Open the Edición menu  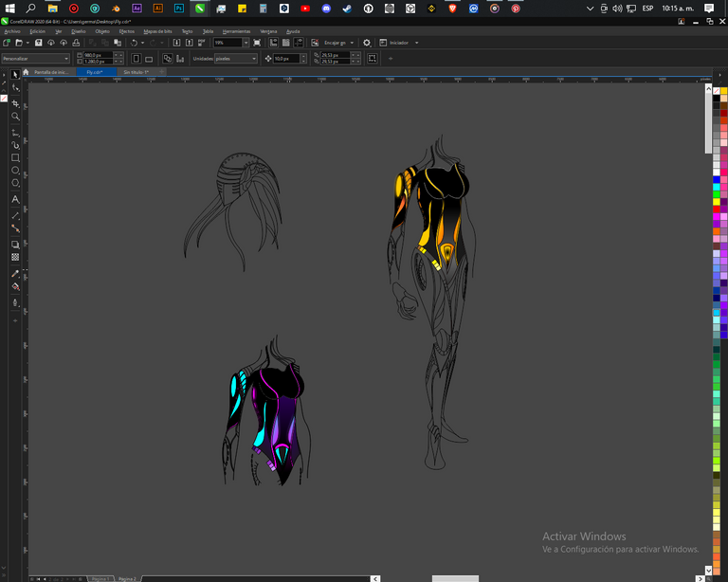click(37, 31)
